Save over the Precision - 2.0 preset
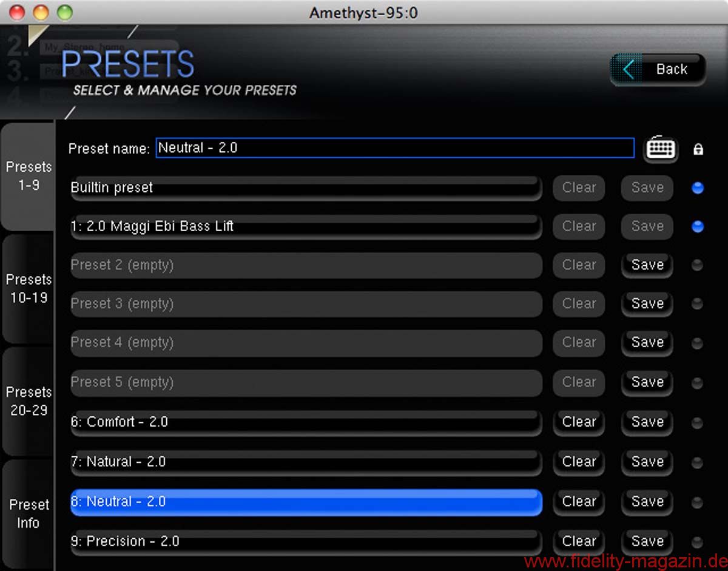 tap(647, 542)
